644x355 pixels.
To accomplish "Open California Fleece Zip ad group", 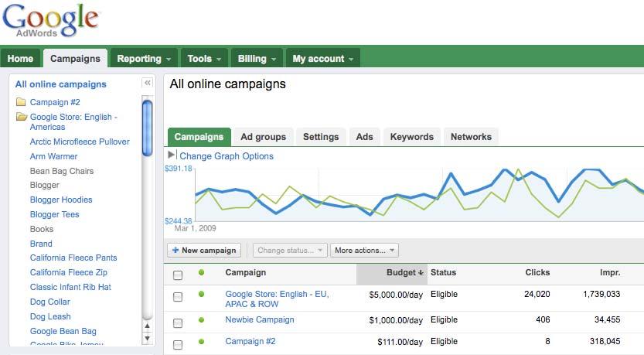I will pyautogui.click(x=69, y=272).
